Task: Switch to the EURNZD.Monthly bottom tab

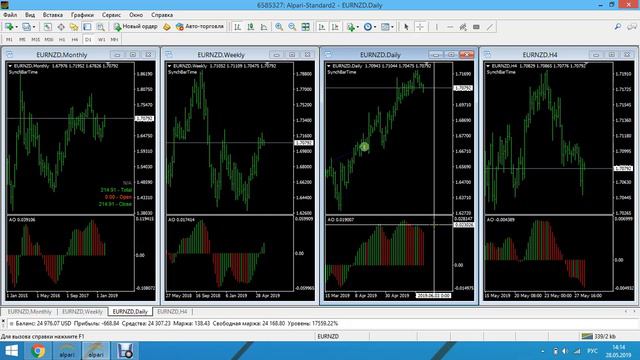Action: coord(29,311)
